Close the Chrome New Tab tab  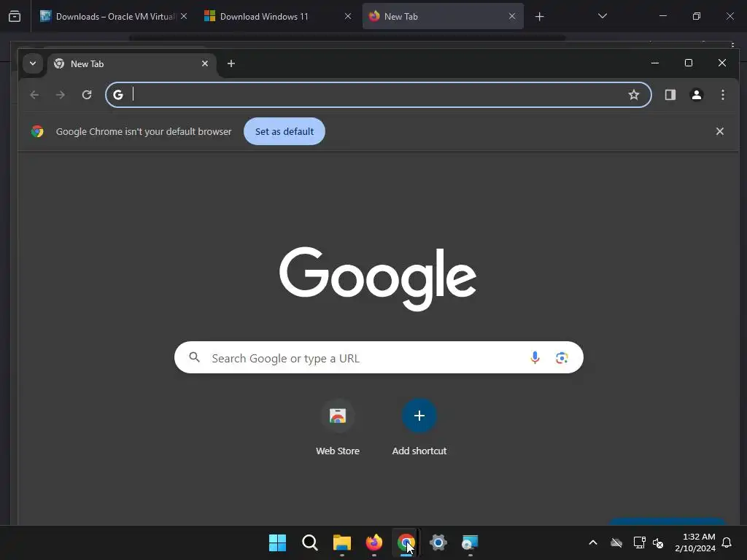point(205,64)
